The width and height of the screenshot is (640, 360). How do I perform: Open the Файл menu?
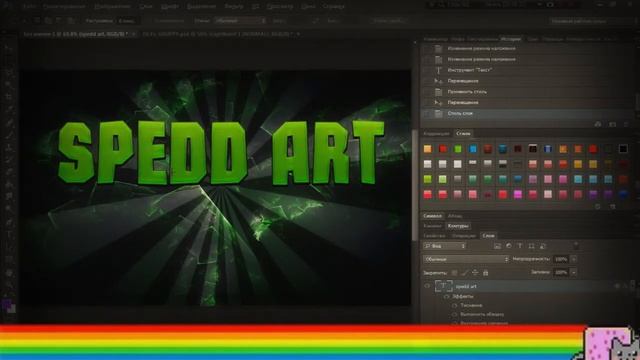[29, 7]
